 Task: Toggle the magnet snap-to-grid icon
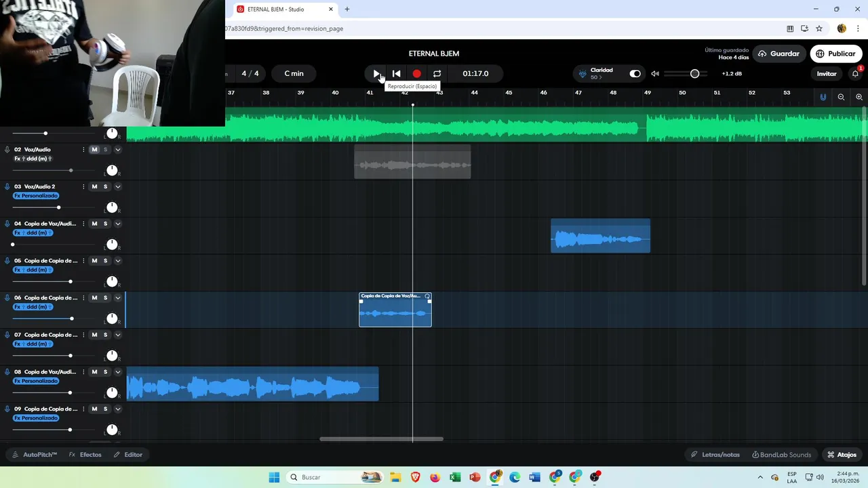pyautogui.click(x=823, y=97)
